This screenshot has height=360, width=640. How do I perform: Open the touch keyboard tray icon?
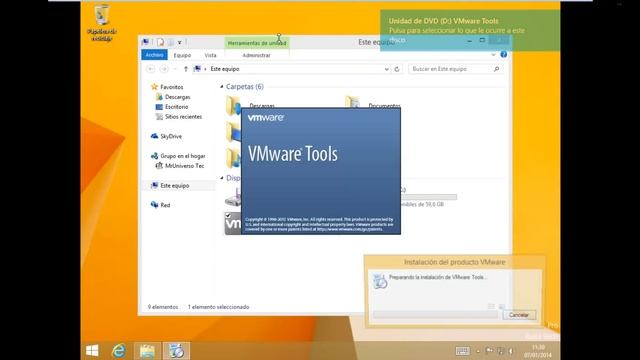(x=462, y=351)
